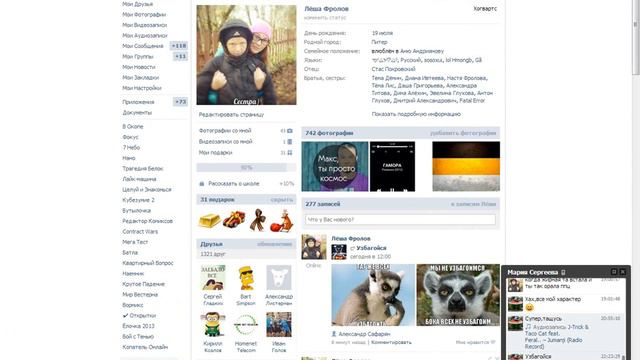Close the Мария Сергеева chat window

point(623,272)
